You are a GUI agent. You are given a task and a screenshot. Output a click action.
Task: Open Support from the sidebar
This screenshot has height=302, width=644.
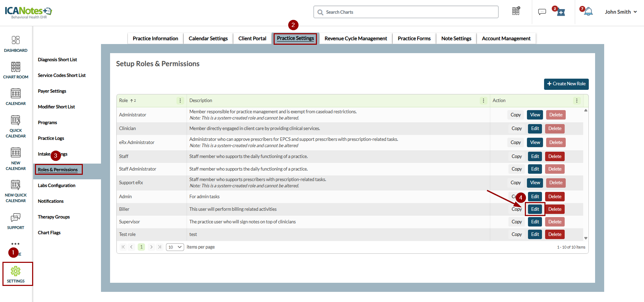coord(16,218)
